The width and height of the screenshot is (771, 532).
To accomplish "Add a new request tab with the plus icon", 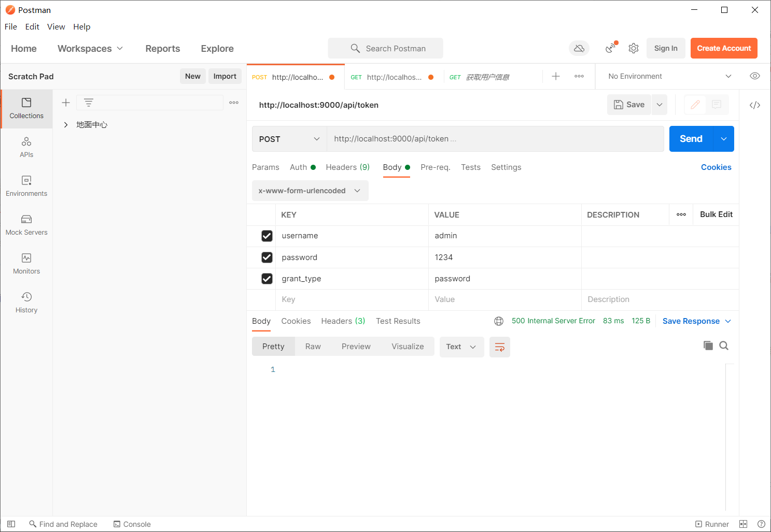I will pyautogui.click(x=556, y=76).
